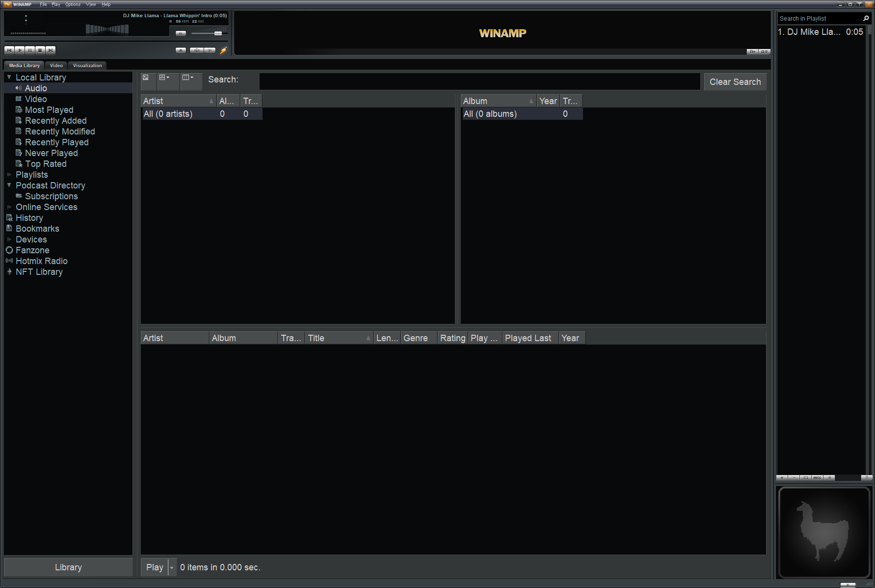This screenshot has width=875, height=588.
Task: Stop playback with the Stop button
Action: click(x=40, y=50)
